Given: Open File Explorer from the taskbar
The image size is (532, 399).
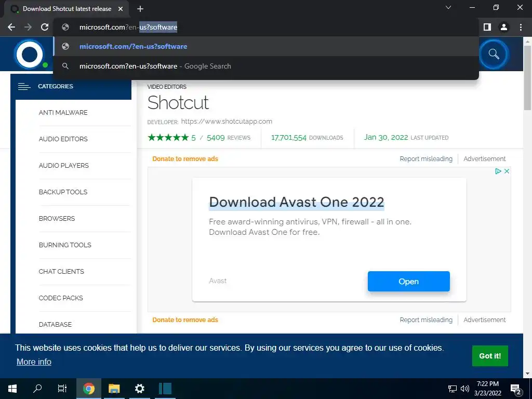Looking at the screenshot, I should coord(114,389).
